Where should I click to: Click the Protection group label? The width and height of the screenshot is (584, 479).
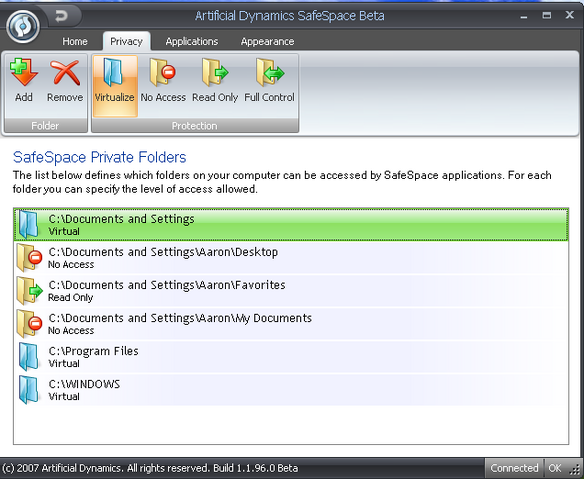pyautogui.click(x=194, y=126)
